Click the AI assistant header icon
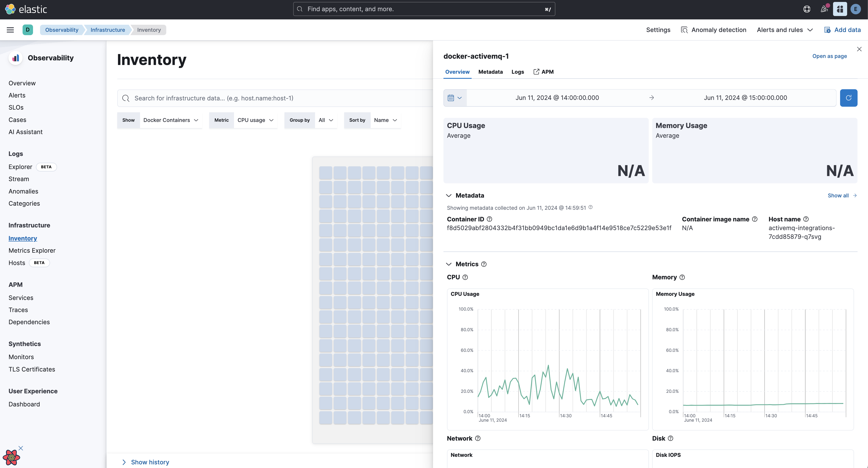The height and width of the screenshot is (468, 868). [840, 9]
